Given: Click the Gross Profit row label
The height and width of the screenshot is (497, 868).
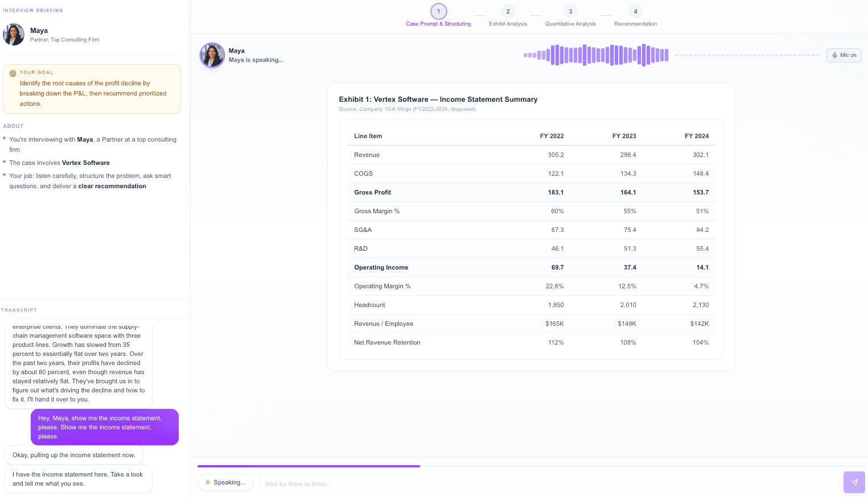Looking at the screenshot, I should pyautogui.click(x=372, y=192).
